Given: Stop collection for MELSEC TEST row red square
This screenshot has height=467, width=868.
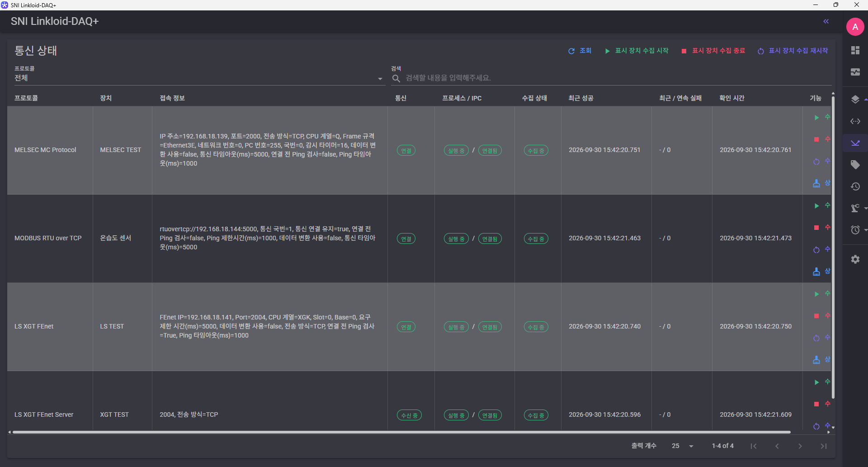Looking at the screenshot, I should pyautogui.click(x=816, y=139).
